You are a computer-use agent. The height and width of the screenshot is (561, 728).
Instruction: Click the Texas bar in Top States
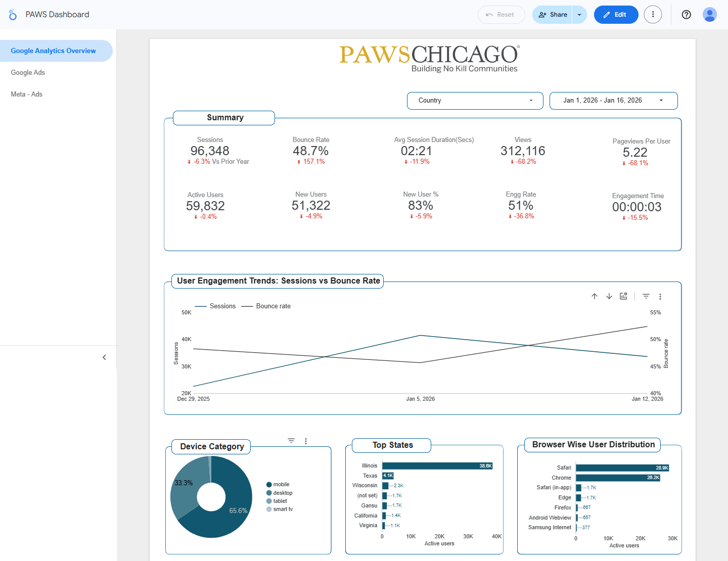tap(388, 476)
